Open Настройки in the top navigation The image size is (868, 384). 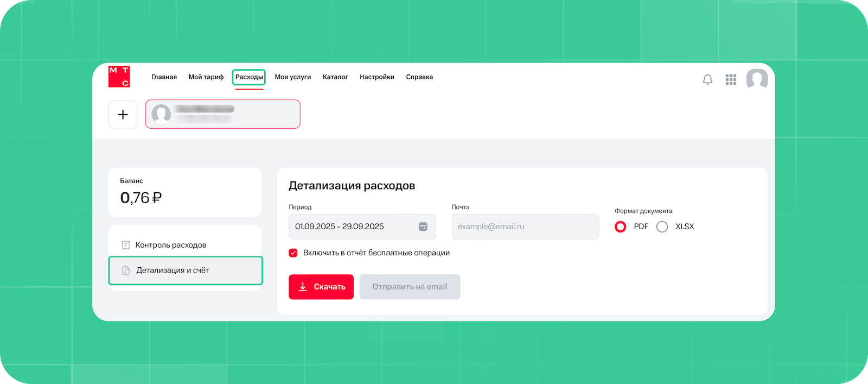click(x=377, y=77)
